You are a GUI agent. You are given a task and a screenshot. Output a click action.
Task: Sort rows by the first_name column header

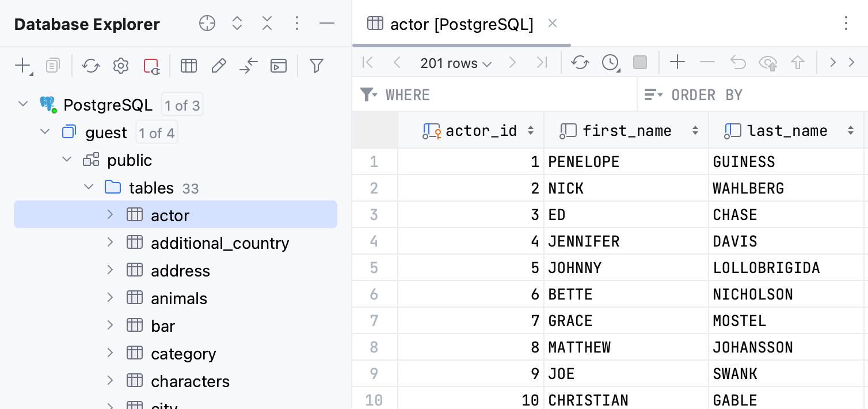[x=627, y=130]
